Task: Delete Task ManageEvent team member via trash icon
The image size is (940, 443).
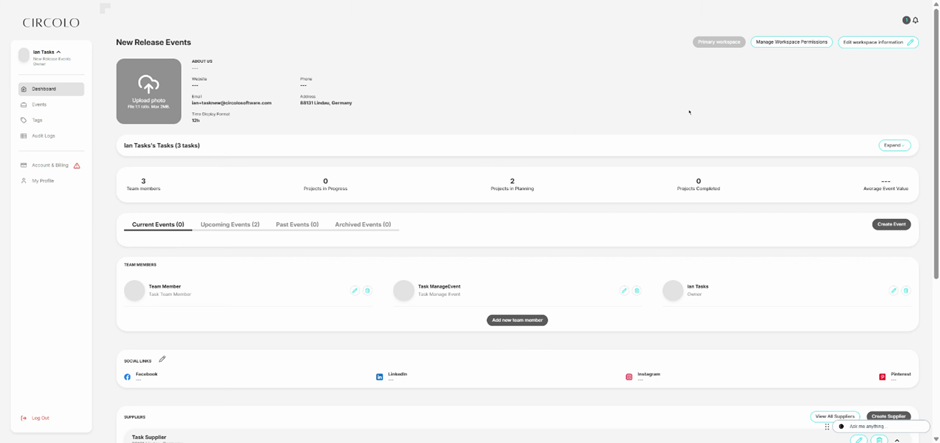Action: [637, 291]
